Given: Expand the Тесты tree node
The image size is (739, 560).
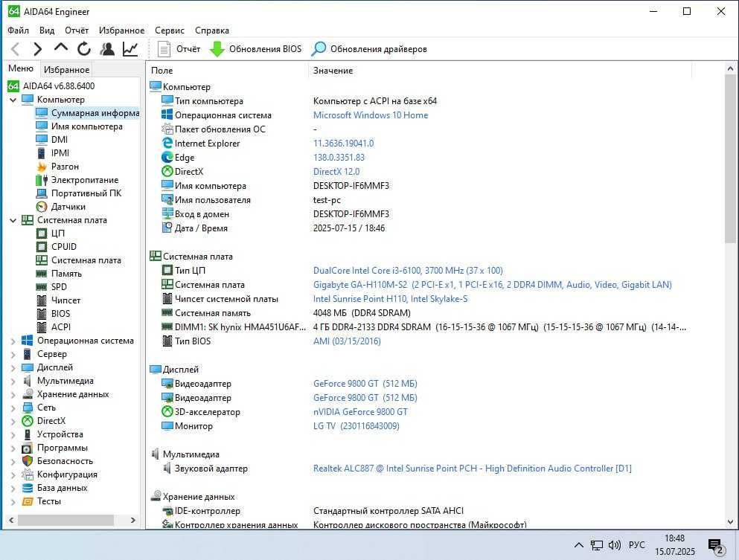Looking at the screenshot, I should (13, 501).
